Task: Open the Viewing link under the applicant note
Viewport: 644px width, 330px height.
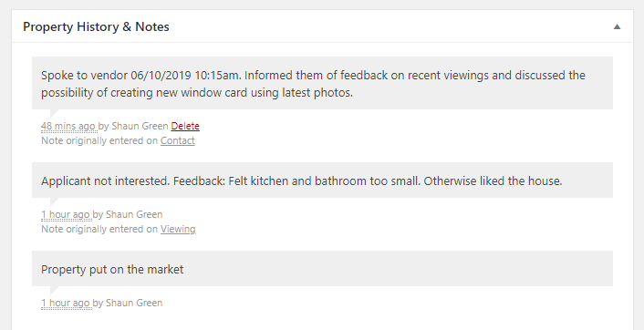Action: click(x=178, y=229)
